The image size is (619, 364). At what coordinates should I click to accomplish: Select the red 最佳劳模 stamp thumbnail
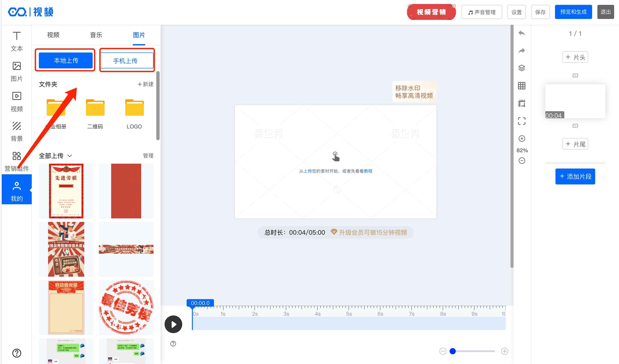pos(126,308)
